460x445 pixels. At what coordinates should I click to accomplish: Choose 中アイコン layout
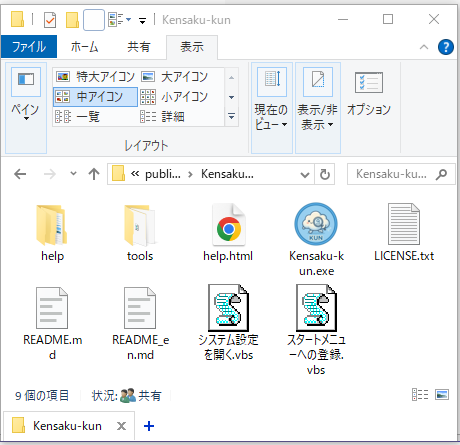click(x=95, y=97)
